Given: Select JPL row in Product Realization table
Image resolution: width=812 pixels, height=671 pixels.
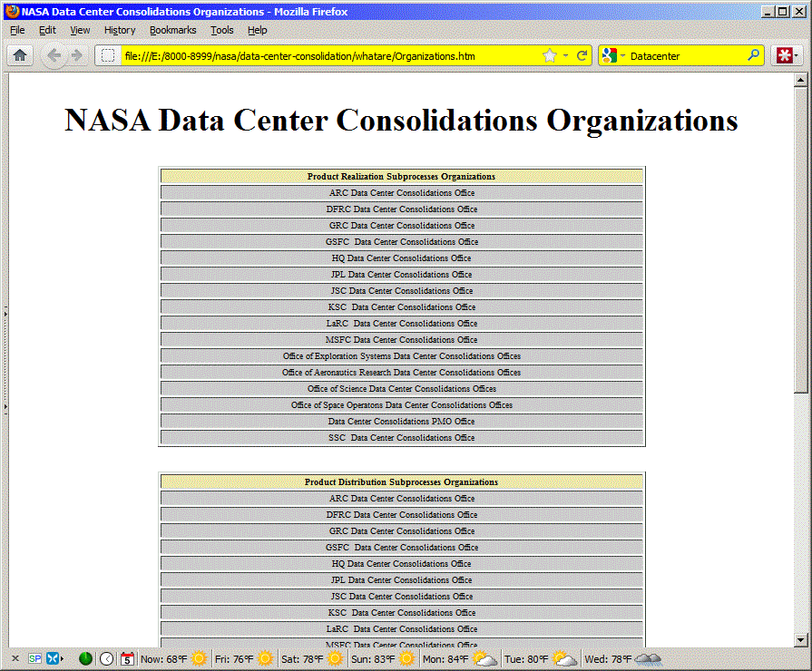Looking at the screenshot, I should click(401, 274).
